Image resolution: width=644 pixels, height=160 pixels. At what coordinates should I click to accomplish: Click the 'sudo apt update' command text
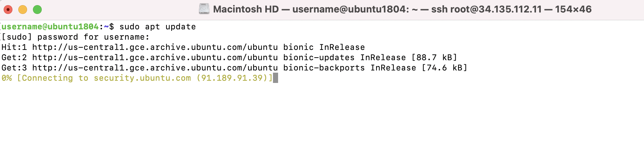158,27
